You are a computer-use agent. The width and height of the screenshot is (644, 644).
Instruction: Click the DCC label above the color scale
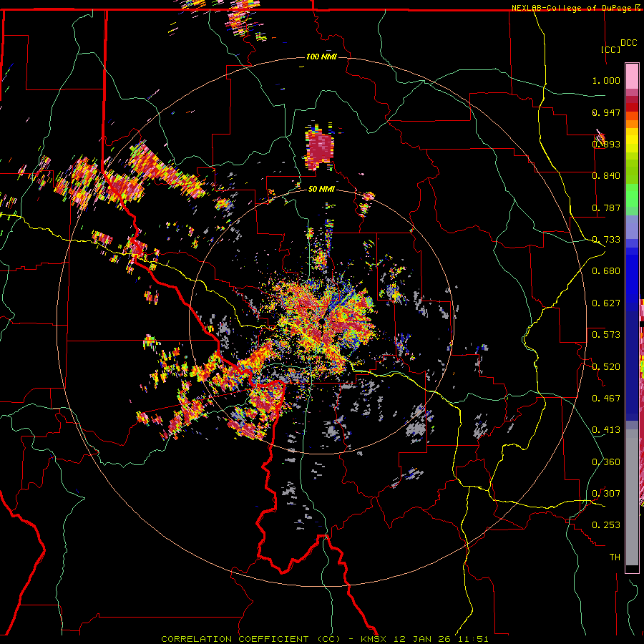(x=628, y=43)
